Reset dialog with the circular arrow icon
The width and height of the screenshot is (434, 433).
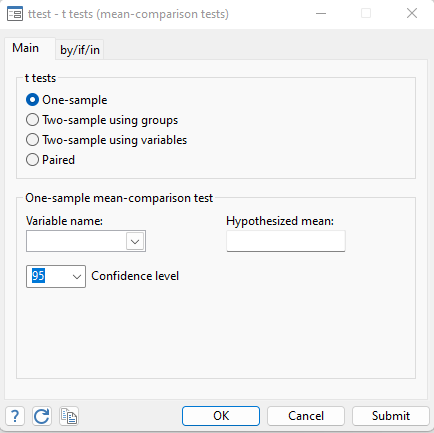click(42, 416)
